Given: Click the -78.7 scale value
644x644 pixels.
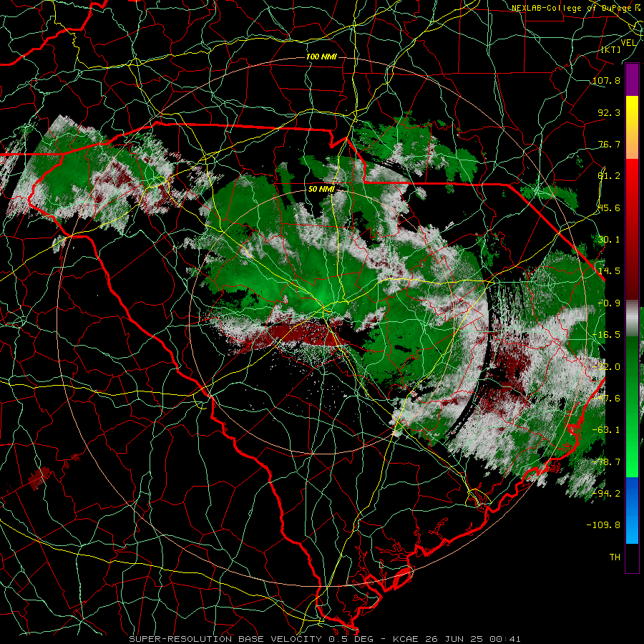Looking at the screenshot, I should tap(606, 462).
